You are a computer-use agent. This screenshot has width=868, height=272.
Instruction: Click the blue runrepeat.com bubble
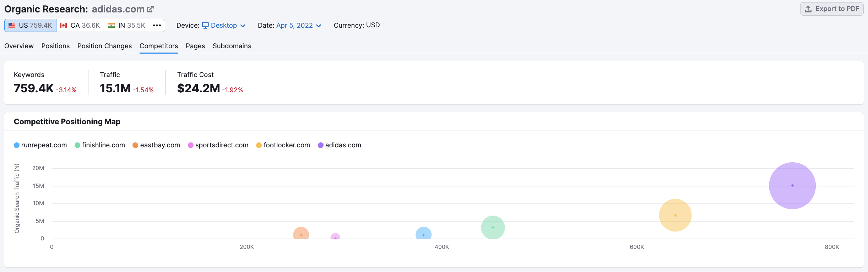coord(423,233)
